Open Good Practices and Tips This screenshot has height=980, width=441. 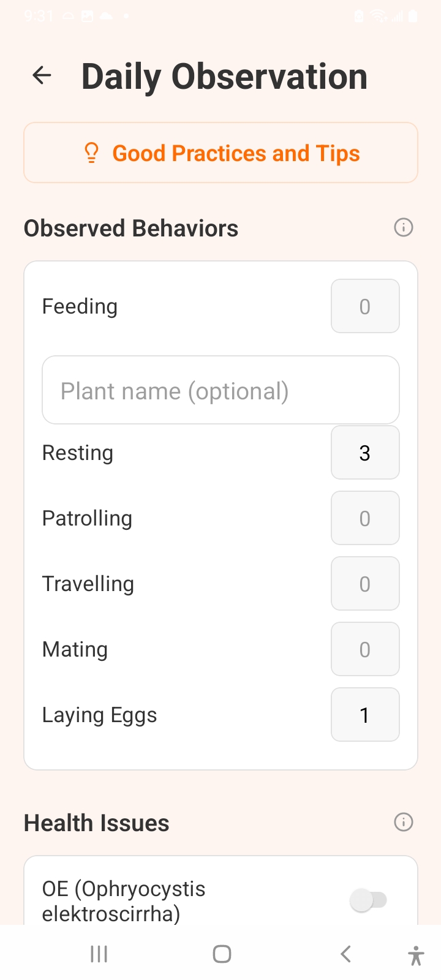[236, 153]
